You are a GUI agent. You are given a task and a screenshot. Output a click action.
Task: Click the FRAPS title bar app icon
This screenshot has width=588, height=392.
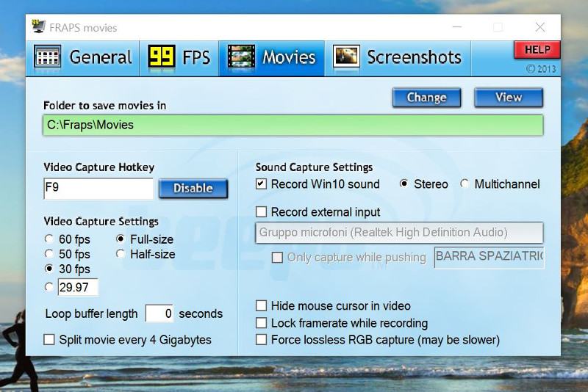point(38,26)
